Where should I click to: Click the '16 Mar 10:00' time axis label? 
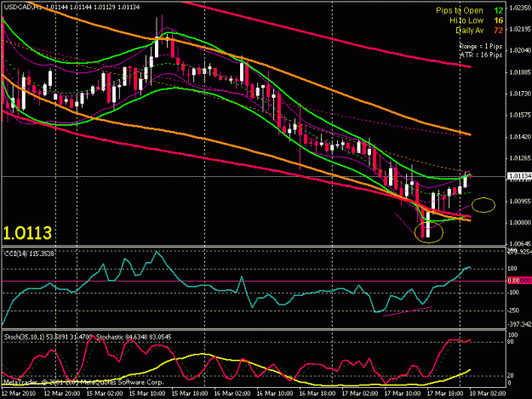(x=275, y=394)
